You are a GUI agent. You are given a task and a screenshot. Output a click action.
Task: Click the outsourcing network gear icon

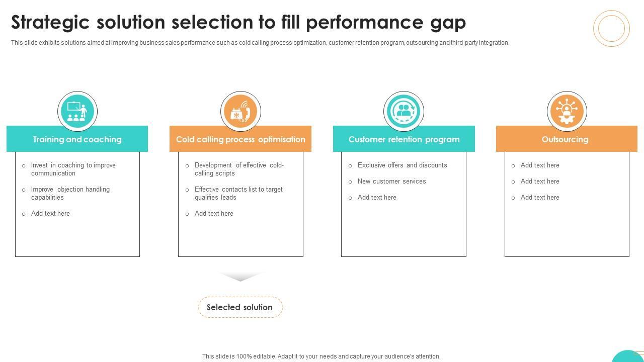[567, 111]
